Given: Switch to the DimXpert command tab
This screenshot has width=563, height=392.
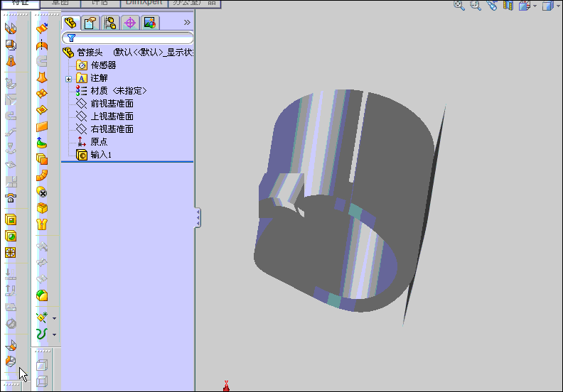Looking at the screenshot, I should tap(144, 3).
